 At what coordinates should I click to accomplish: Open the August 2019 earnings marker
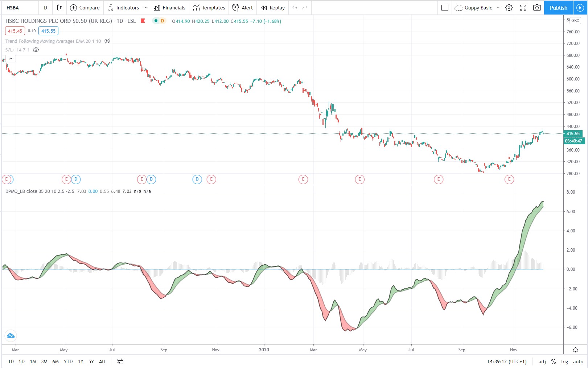pos(141,179)
